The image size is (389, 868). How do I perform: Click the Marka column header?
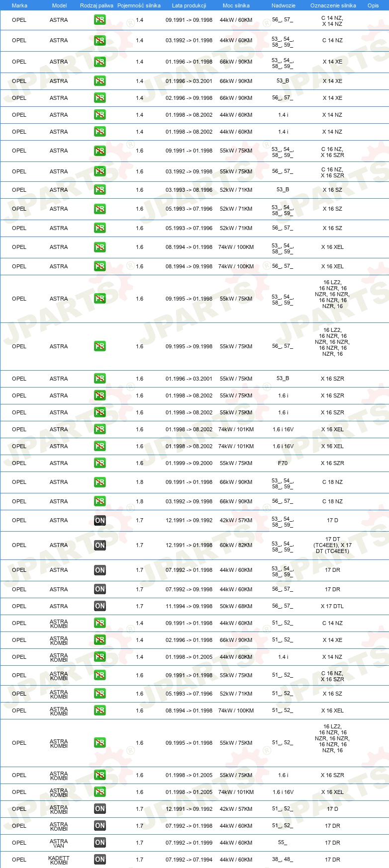tap(19, 5)
